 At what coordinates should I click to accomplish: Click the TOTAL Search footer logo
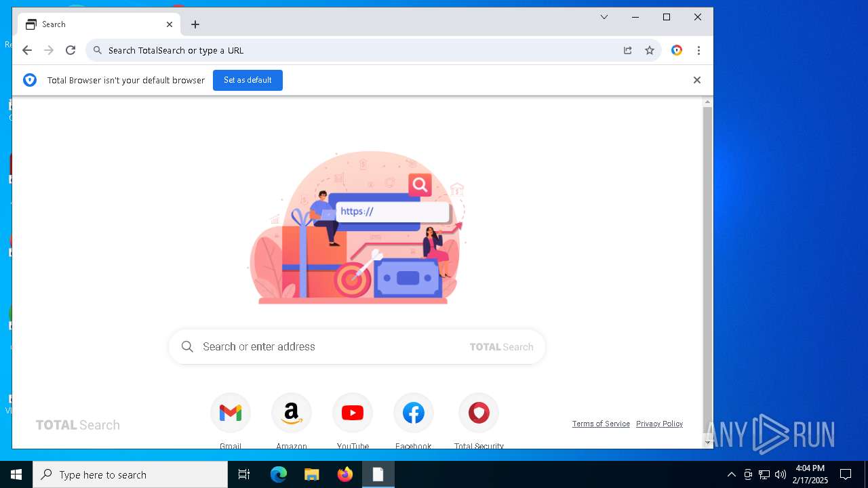[78, 425]
